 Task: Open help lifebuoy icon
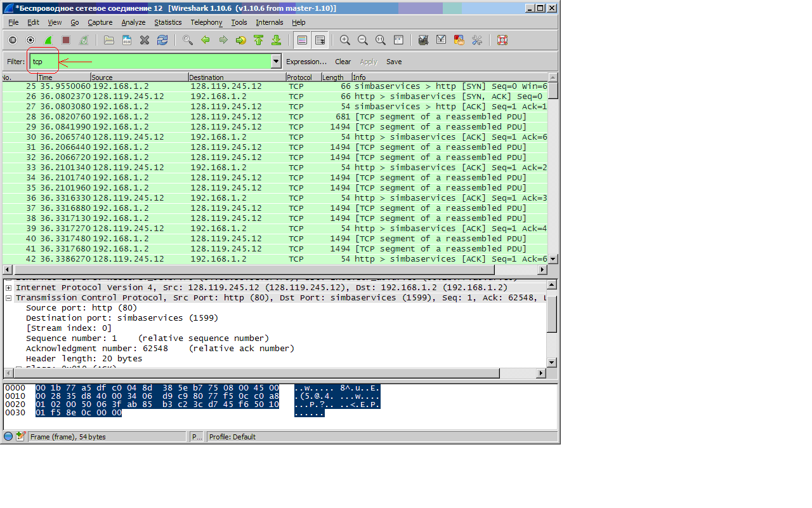pyautogui.click(x=502, y=40)
